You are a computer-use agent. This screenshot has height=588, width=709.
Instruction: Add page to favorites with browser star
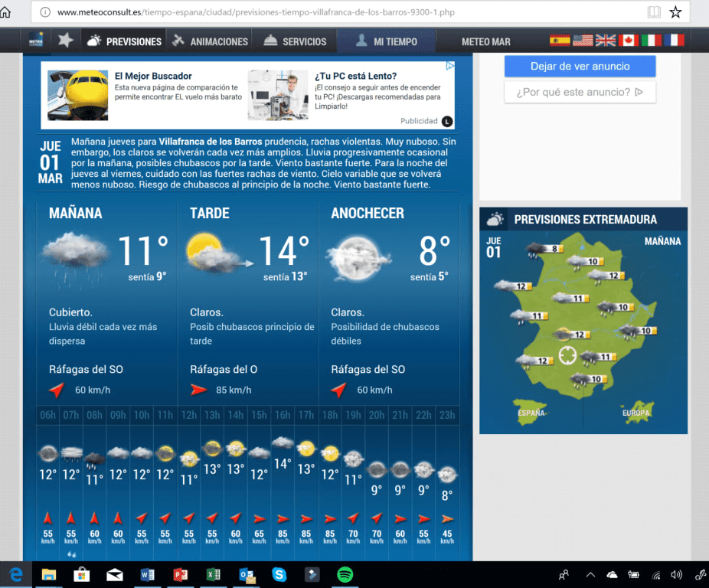[x=675, y=12]
